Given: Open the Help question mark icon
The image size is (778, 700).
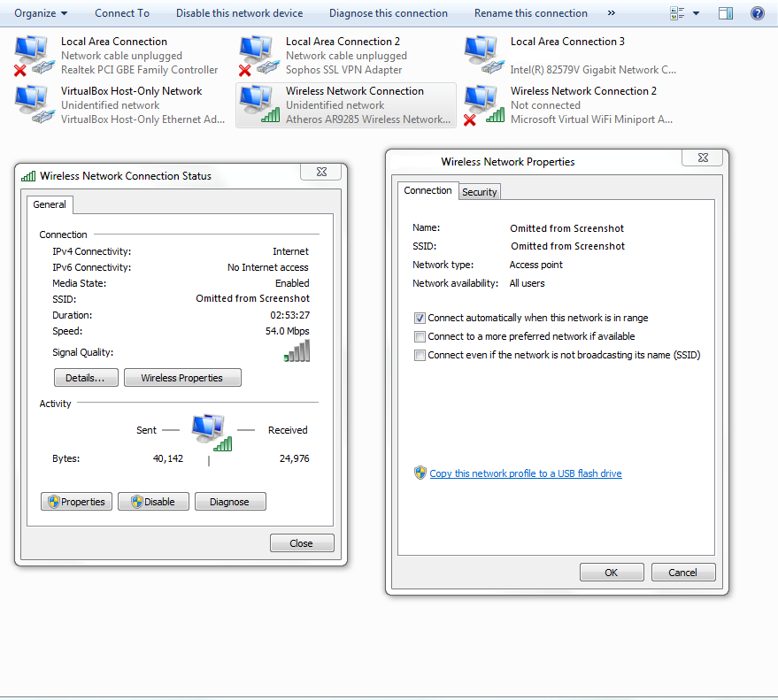Looking at the screenshot, I should 757,13.
